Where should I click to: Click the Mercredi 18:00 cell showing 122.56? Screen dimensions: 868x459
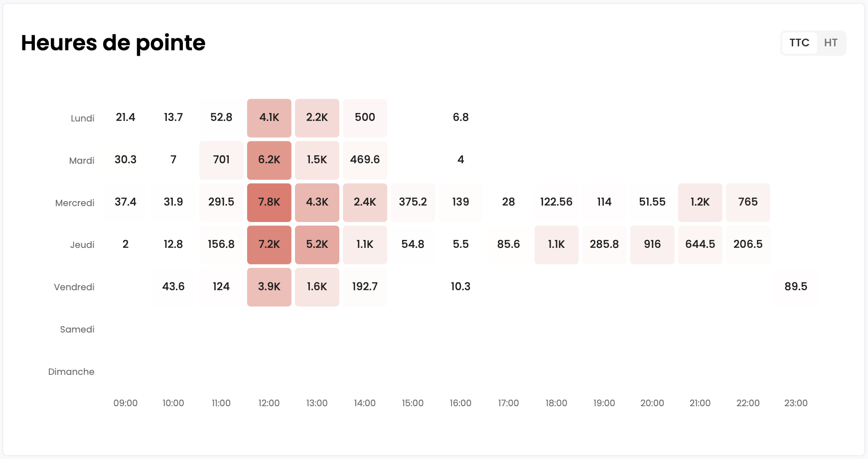pos(556,202)
